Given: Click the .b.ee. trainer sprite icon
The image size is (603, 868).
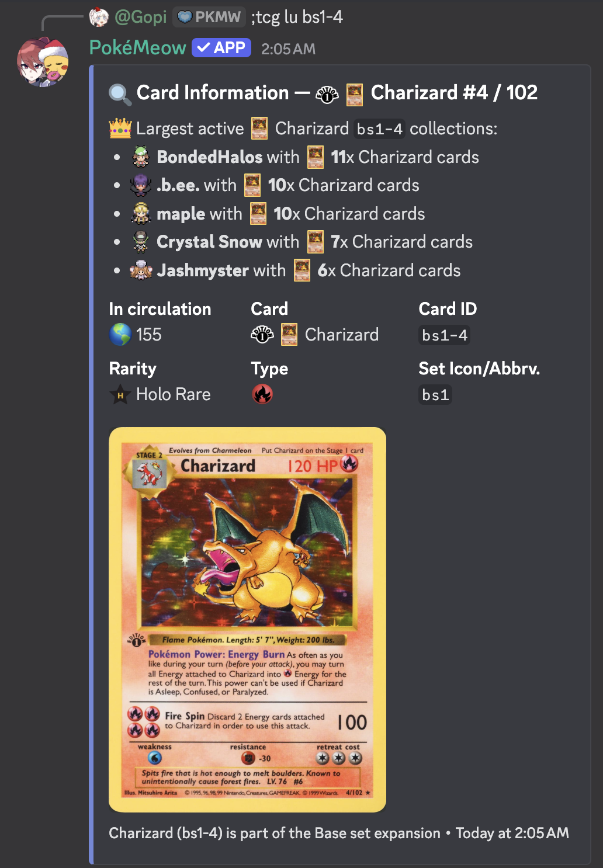Looking at the screenshot, I should click(140, 185).
